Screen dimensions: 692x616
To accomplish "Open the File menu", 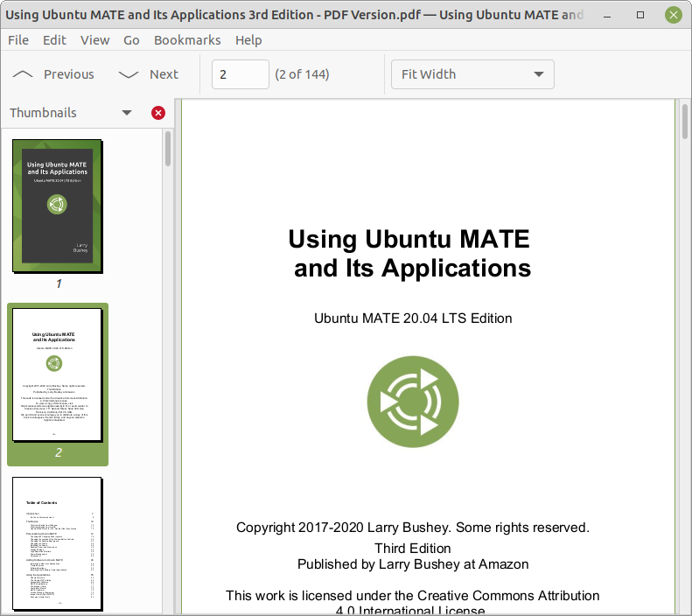I will tap(18, 40).
